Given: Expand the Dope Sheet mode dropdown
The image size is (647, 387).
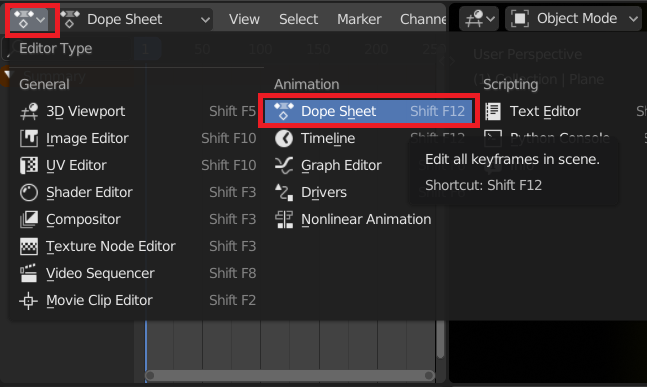Looking at the screenshot, I should pos(136,19).
